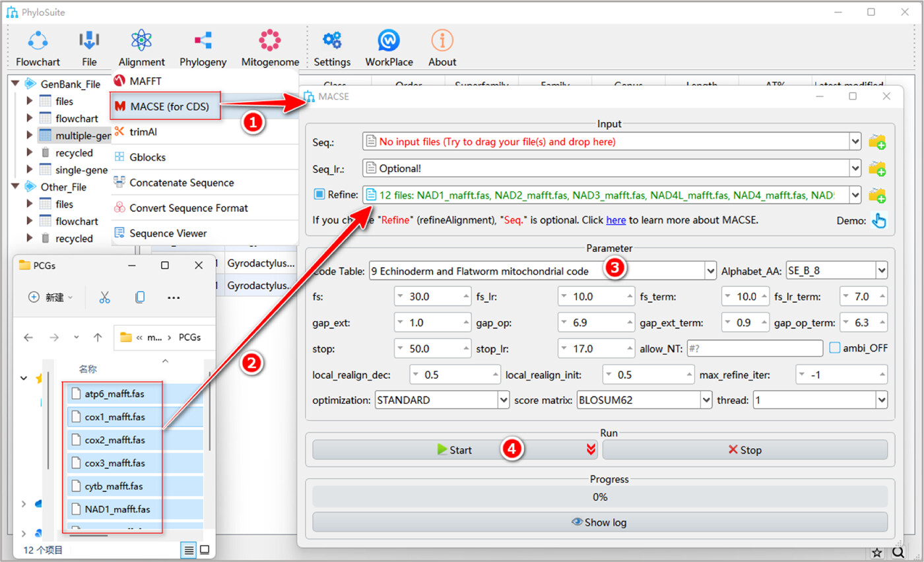
Task: Switch PCGs explorer to large icons view
Action: [x=205, y=549]
